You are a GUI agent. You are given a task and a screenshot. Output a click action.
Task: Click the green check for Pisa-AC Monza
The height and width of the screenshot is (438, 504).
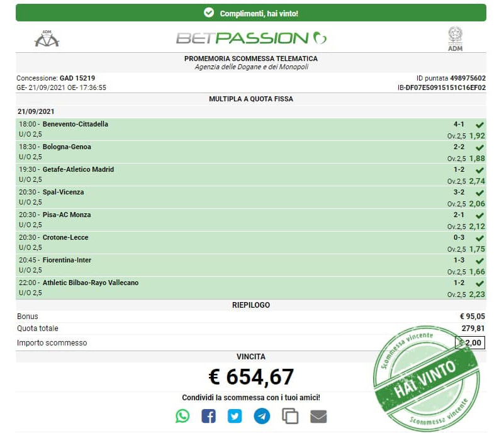point(479,215)
